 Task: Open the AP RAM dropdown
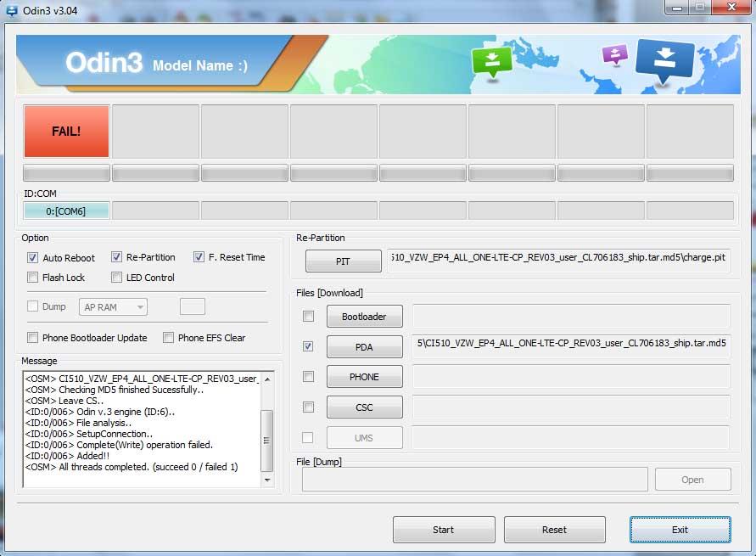click(x=113, y=307)
